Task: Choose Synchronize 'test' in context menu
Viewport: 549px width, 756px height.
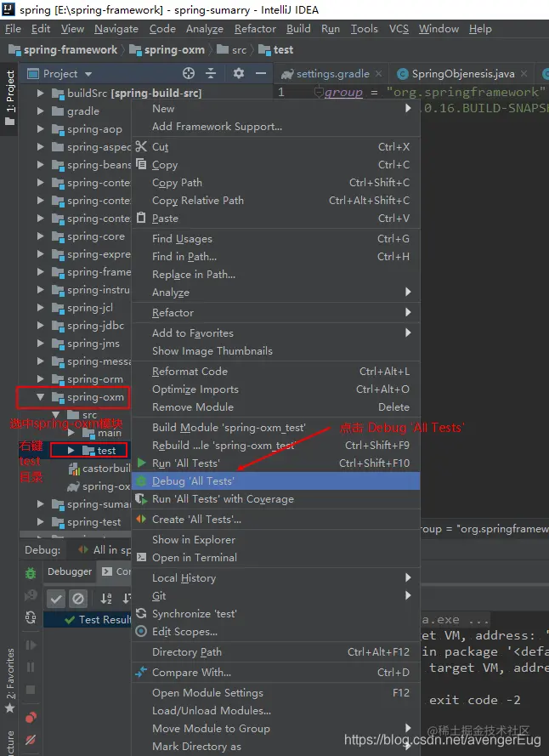Action: [275, 614]
